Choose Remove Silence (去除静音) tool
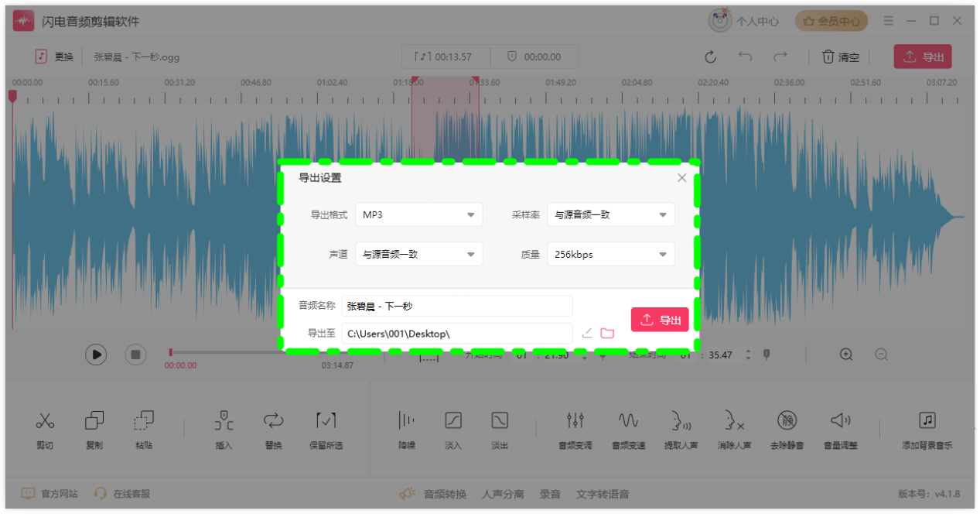 pyautogui.click(x=787, y=430)
